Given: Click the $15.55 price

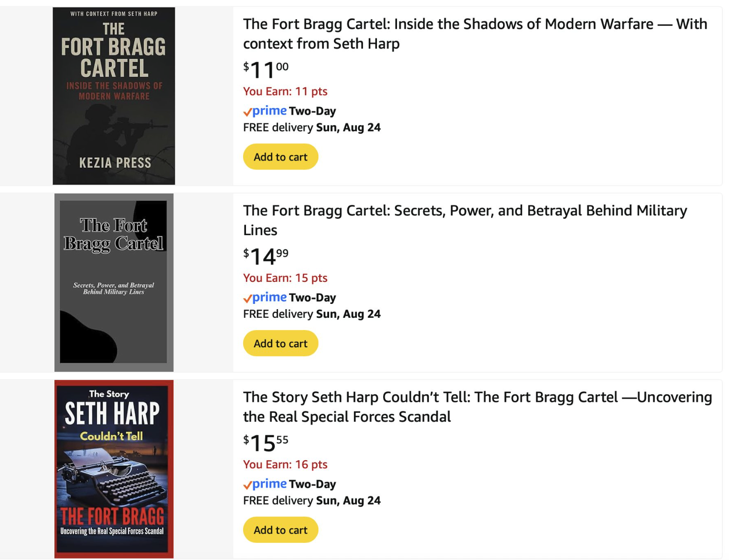Looking at the screenshot, I should pos(266,443).
